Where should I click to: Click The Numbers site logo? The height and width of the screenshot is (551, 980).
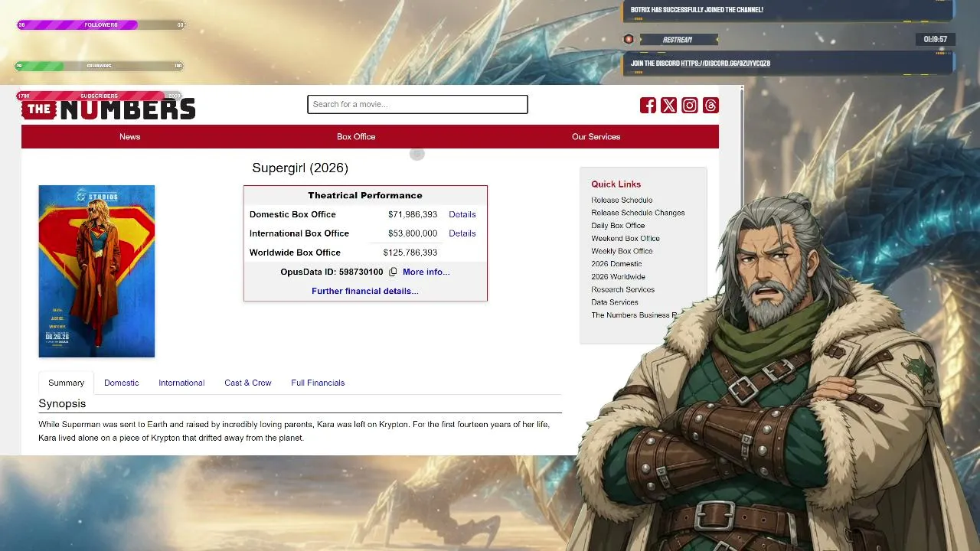109,109
